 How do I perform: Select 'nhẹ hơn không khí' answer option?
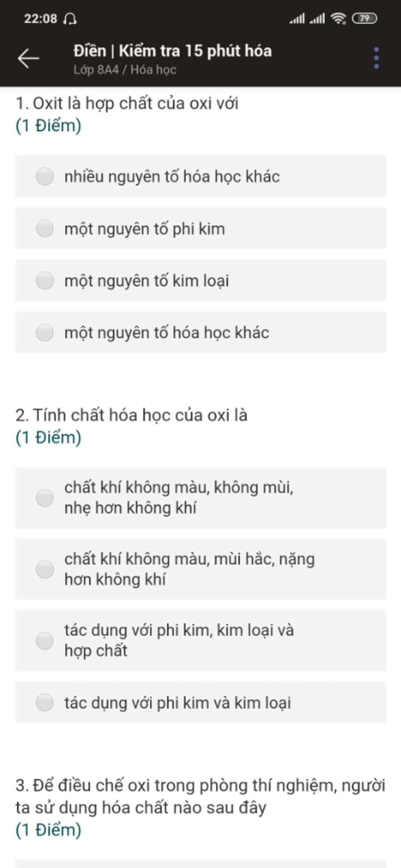[x=45, y=498]
